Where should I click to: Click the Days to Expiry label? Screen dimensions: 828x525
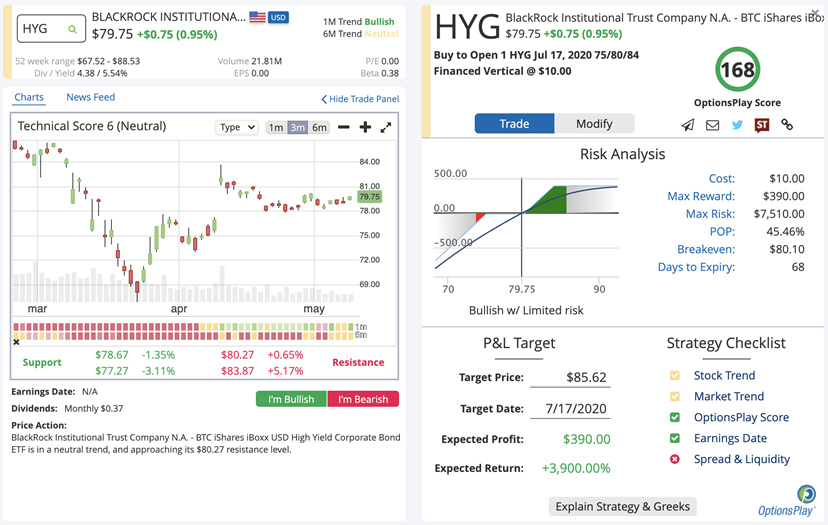(x=696, y=267)
